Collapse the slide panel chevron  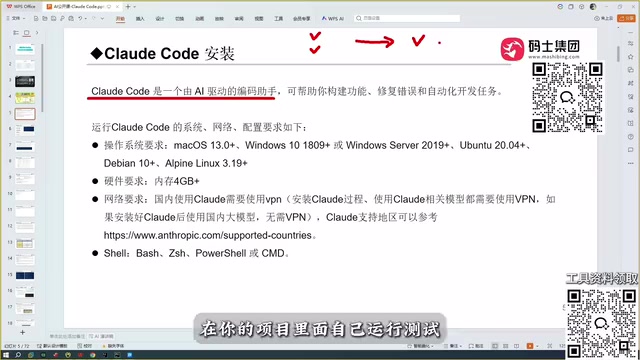[37, 33]
